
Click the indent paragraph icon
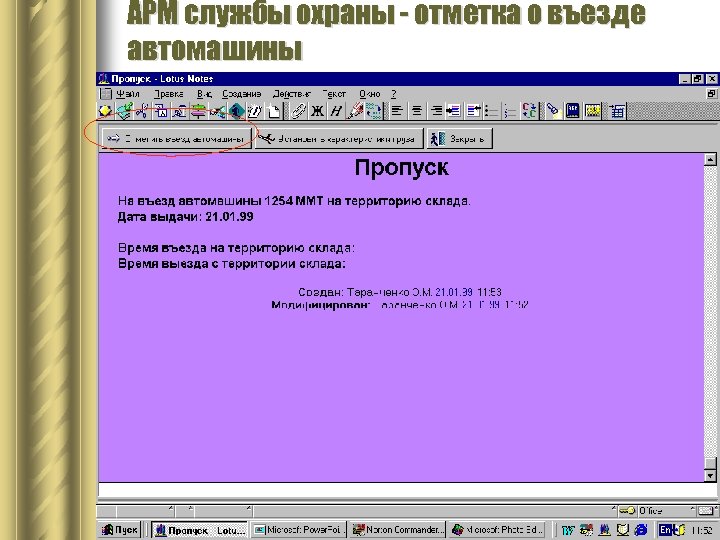(x=454, y=111)
